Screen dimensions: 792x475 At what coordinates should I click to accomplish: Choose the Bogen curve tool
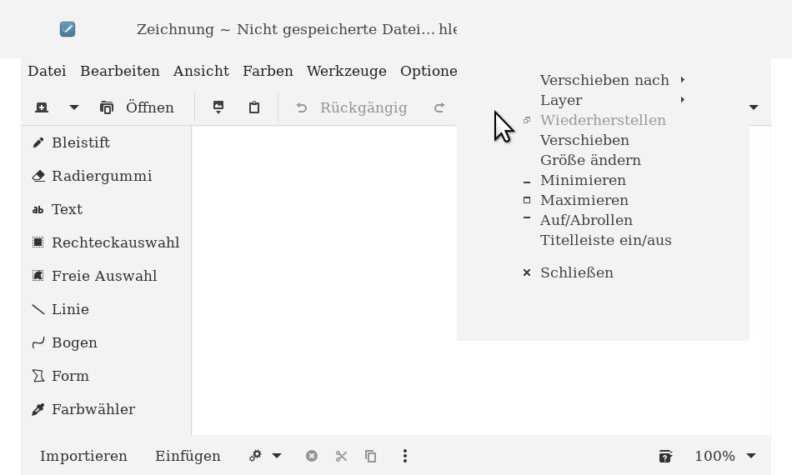[74, 343]
